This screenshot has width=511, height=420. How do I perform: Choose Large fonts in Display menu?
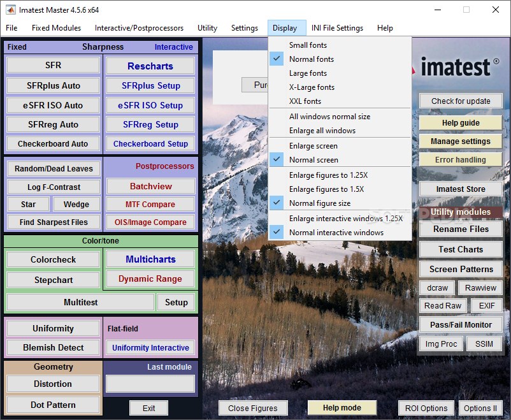click(340, 73)
